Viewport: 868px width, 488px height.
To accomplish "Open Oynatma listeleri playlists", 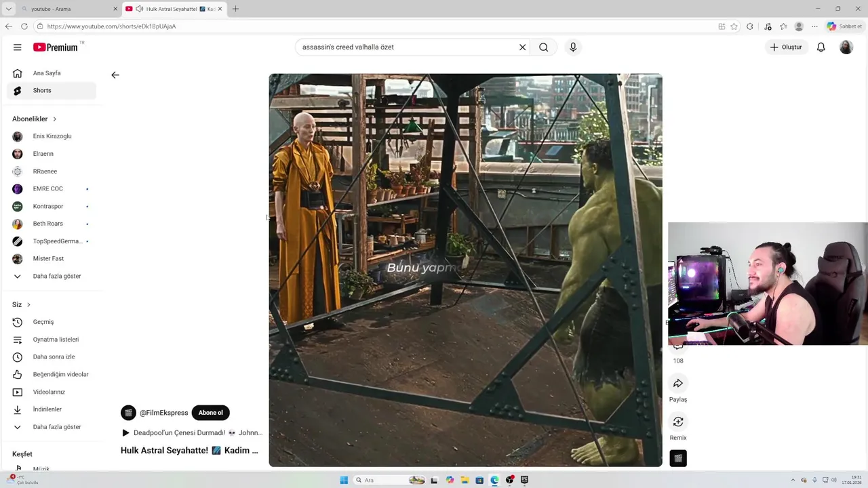I will [x=52, y=340].
